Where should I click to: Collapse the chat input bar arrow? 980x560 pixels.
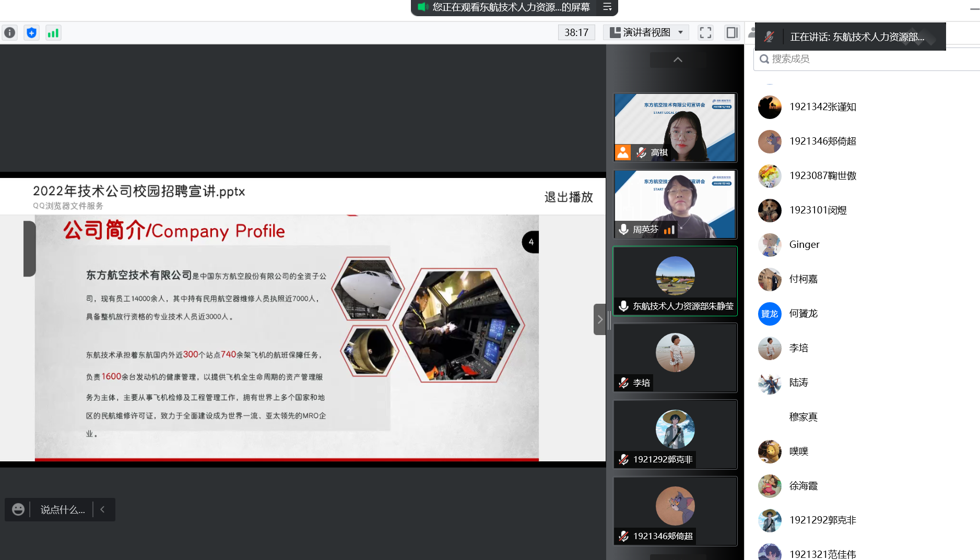102,509
